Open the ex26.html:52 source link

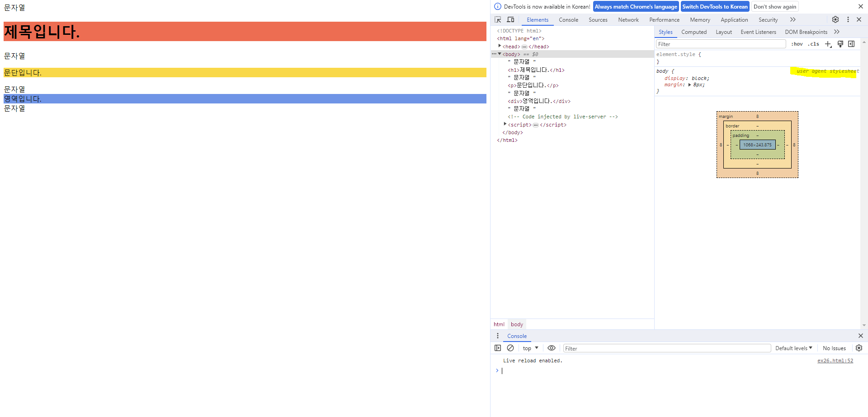pyautogui.click(x=835, y=361)
